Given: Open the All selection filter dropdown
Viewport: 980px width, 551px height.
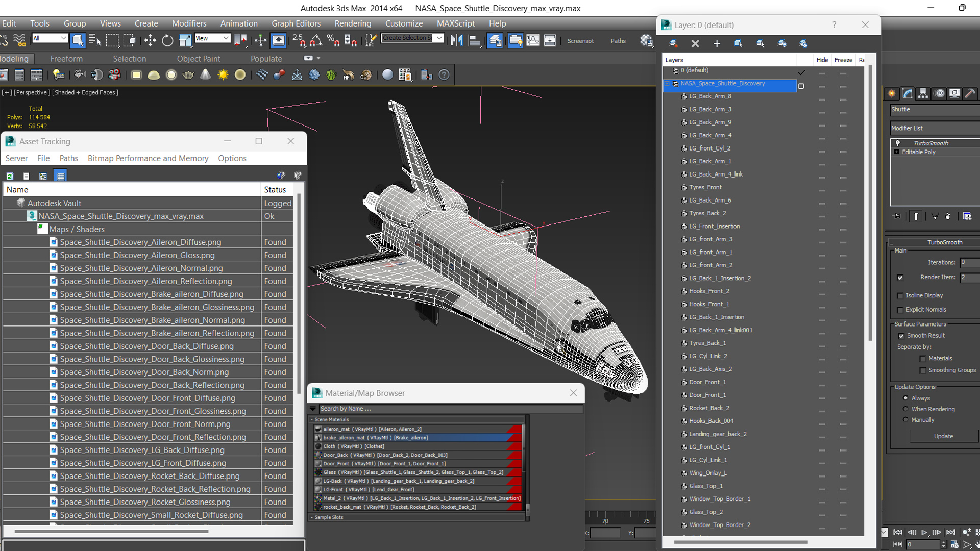Looking at the screenshot, I should point(50,38).
